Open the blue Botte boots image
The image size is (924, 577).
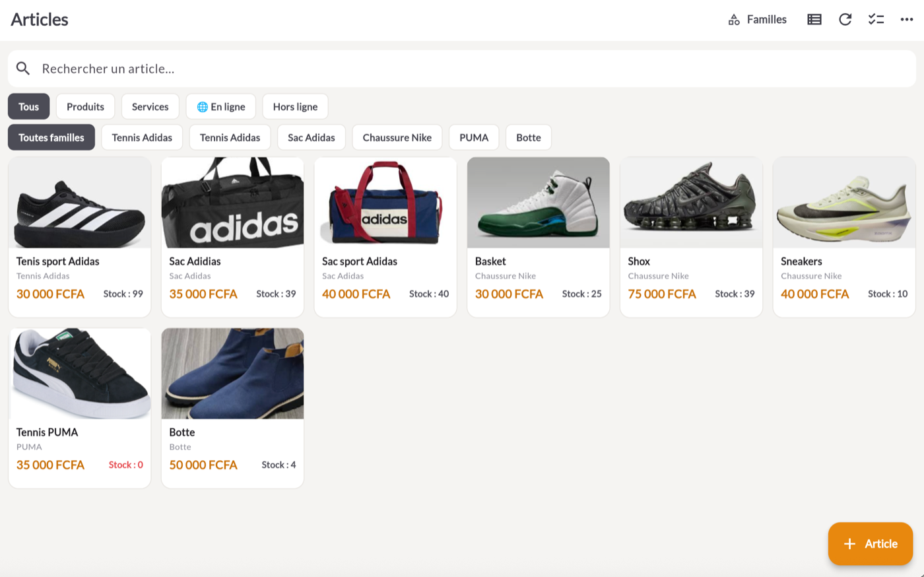[233, 374]
